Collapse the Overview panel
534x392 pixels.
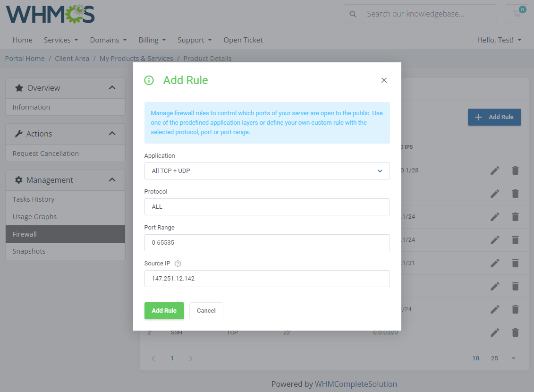click(x=112, y=88)
